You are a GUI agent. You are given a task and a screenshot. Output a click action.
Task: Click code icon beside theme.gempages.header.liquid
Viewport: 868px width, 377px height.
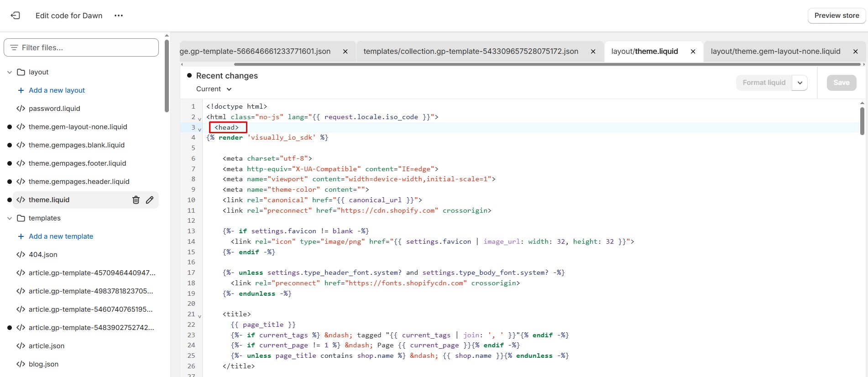coord(21,182)
